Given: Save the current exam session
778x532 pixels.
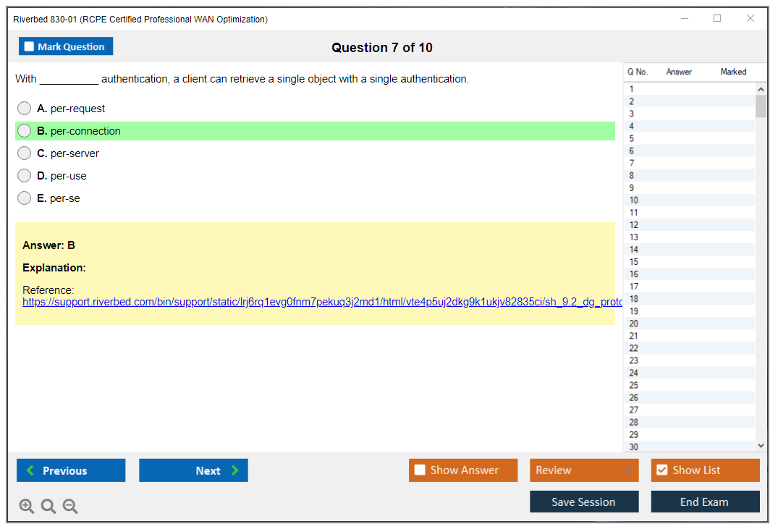Looking at the screenshot, I should [x=583, y=502].
